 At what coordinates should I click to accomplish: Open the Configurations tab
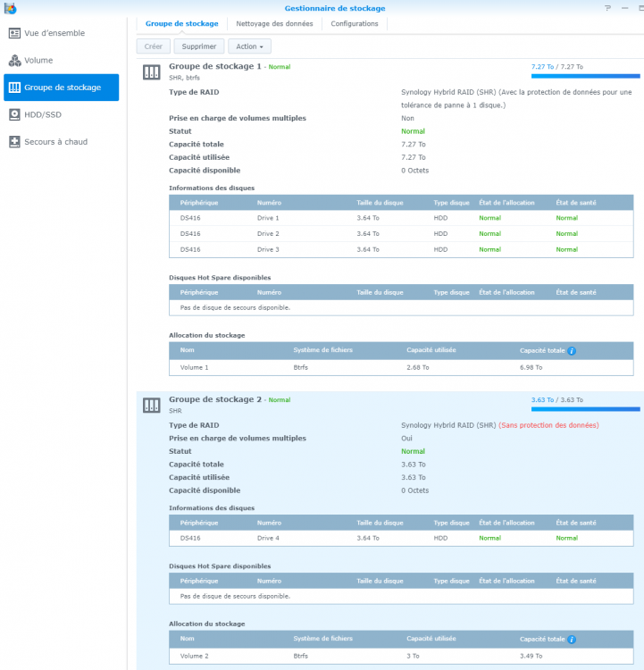(355, 23)
